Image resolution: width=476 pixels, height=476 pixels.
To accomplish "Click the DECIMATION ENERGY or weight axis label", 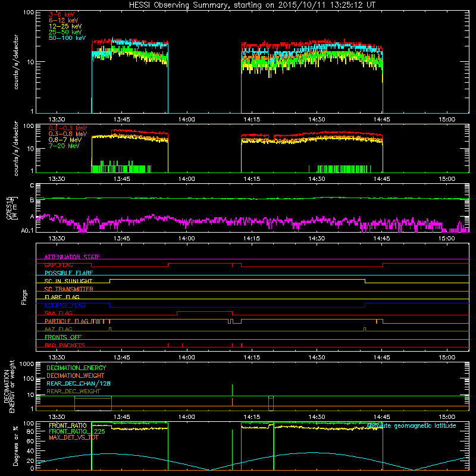I will [9, 386].
